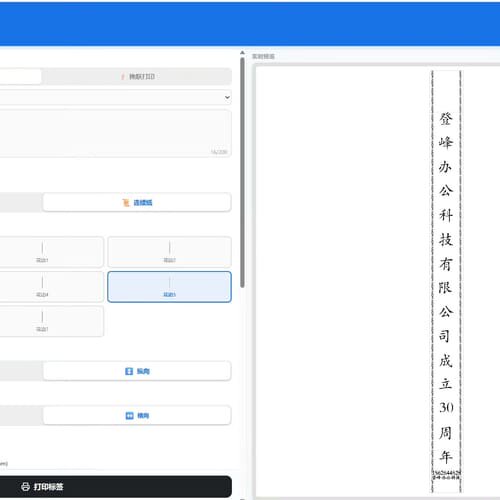Image resolution: width=500 pixels, height=500 pixels.
Task: Choose the 横向 orientation button
Action: [137, 415]
